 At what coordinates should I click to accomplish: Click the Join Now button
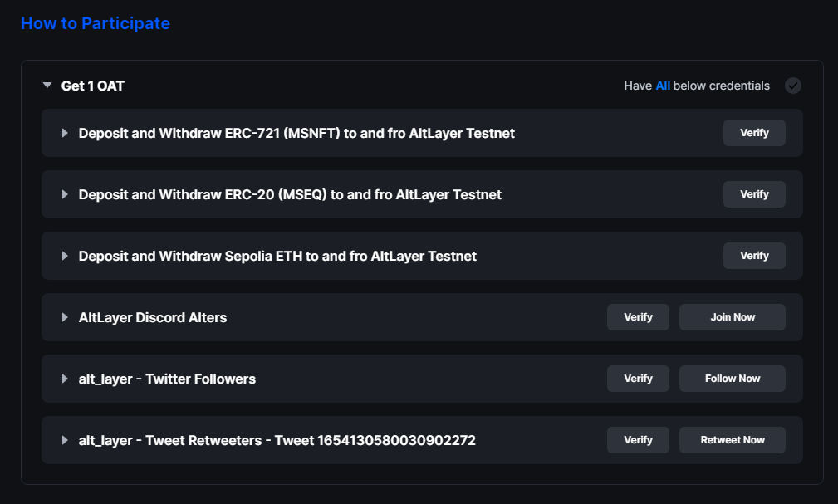pyautogui.click(x=733, y=317)
